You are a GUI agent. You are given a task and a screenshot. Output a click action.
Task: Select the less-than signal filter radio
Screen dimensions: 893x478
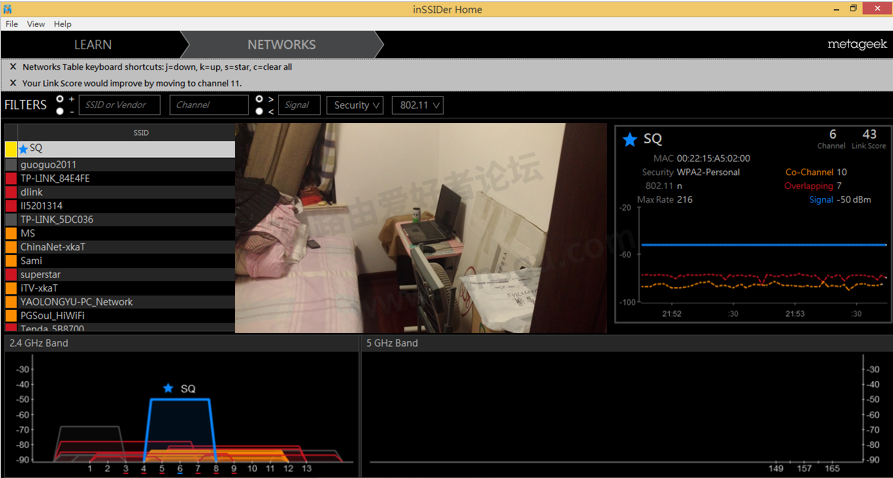[x=259, y=111]
